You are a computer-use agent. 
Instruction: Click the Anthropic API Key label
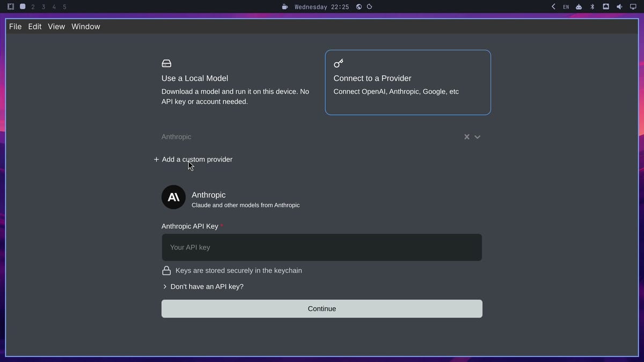[x=190, y=226]
